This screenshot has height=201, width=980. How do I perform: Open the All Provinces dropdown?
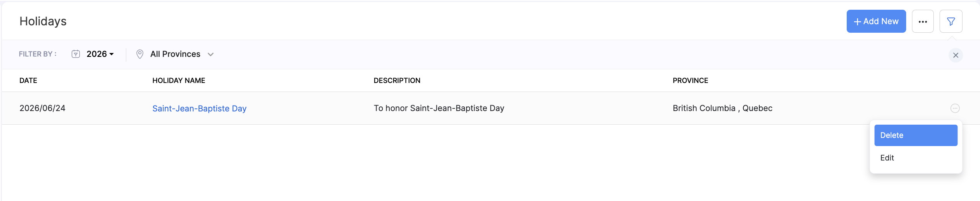tap(175, 54)
